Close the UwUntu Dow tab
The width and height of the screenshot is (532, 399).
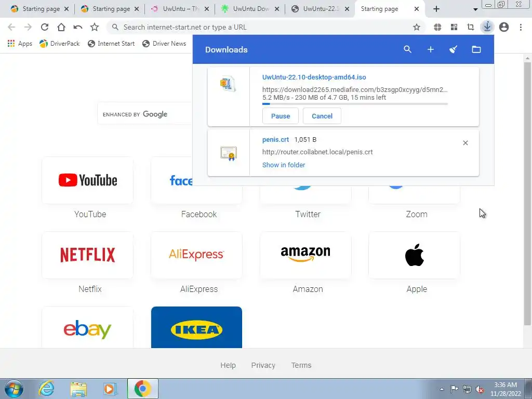tap(277, 9)
